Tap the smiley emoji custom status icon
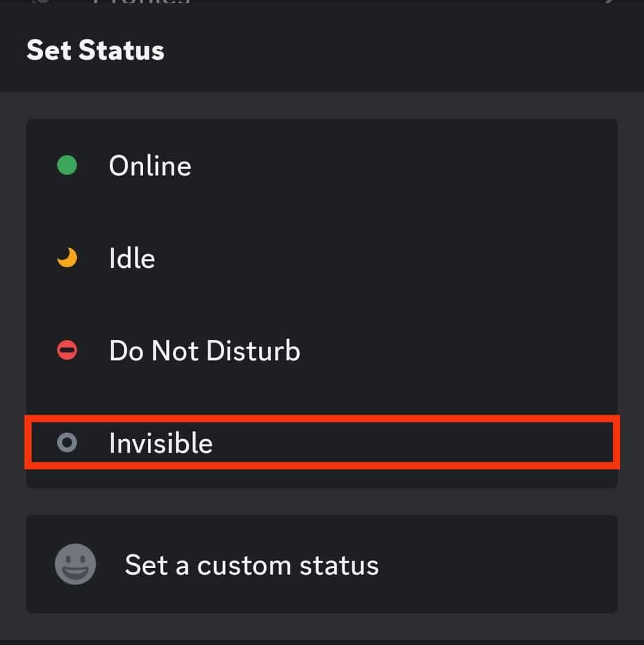The image size is (644, 645). (76, 564)
